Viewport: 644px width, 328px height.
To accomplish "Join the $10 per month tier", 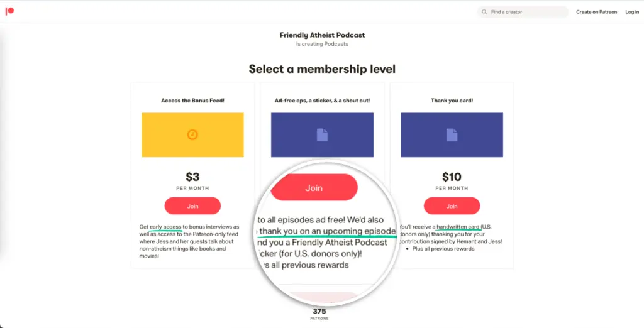I will tap(452, 205).
